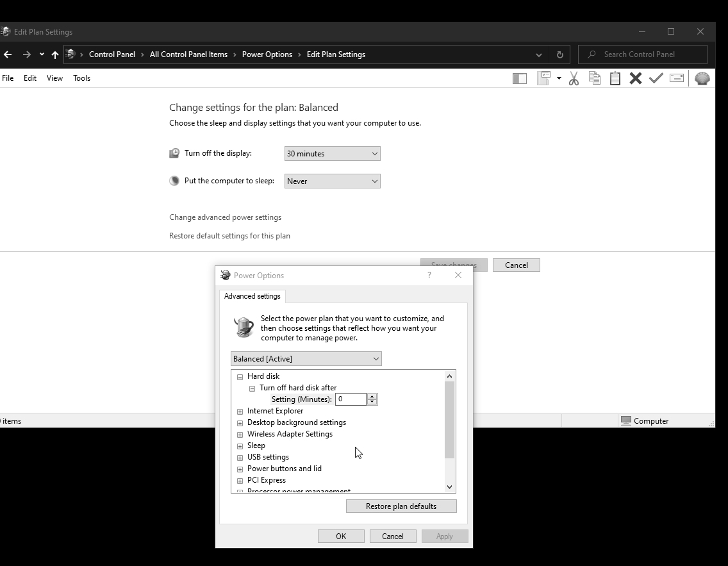Click the Properties checkmark toolbar icon
This screenshot has width=728, height=566.
coord(656,78)
